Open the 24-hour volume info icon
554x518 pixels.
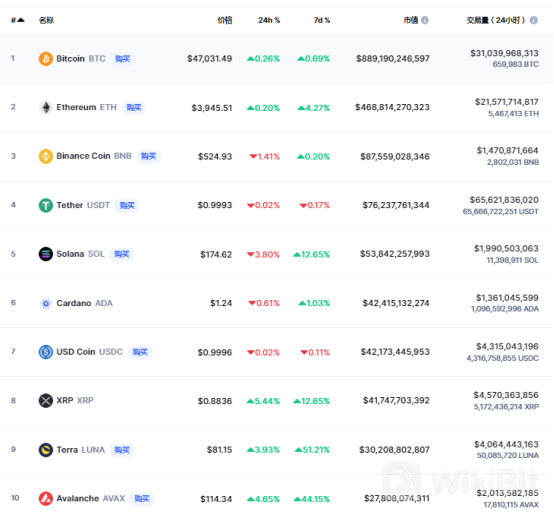click(x=534, y=20)
